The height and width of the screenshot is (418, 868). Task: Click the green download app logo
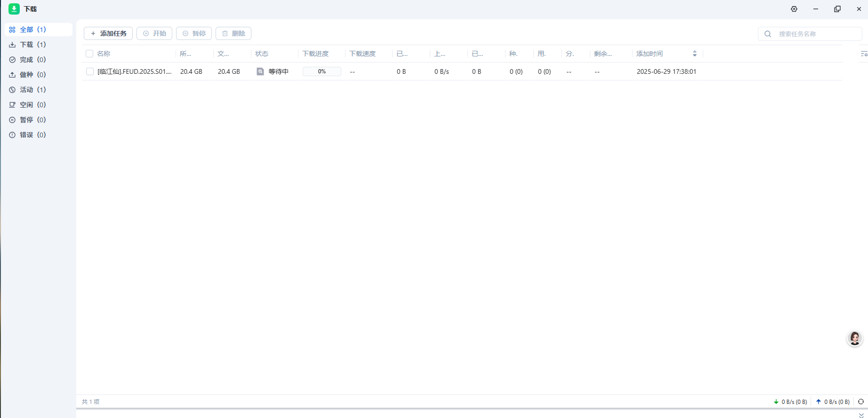point(14,9)
